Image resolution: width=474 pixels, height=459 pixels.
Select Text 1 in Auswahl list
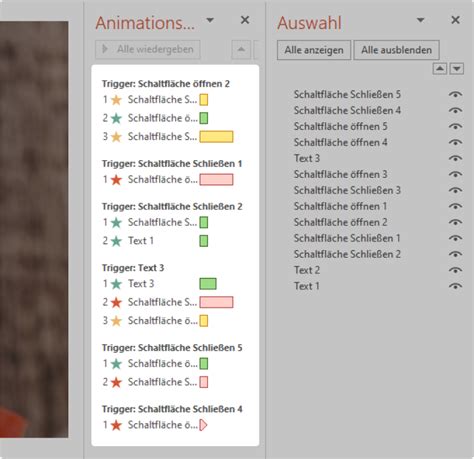click(x=307, y=286)
